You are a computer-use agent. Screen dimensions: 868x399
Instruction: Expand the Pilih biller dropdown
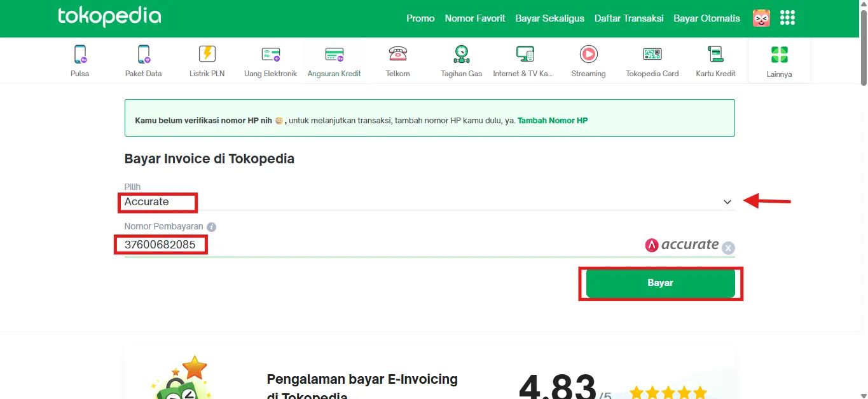(727, 201)
